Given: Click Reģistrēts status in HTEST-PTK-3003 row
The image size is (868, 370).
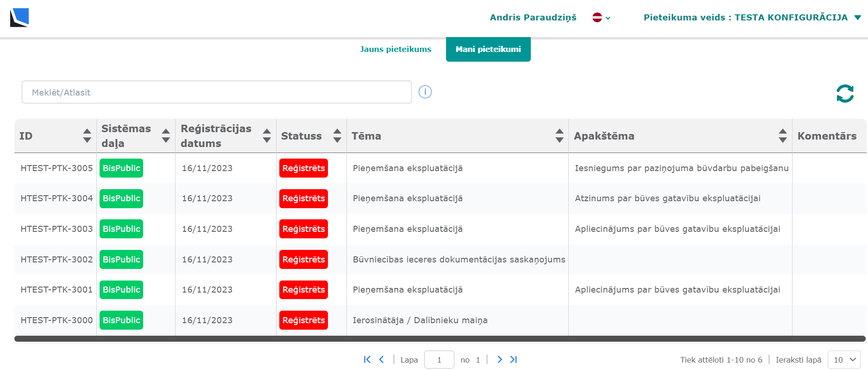Looking at the screenshot, I should (303, 229).
